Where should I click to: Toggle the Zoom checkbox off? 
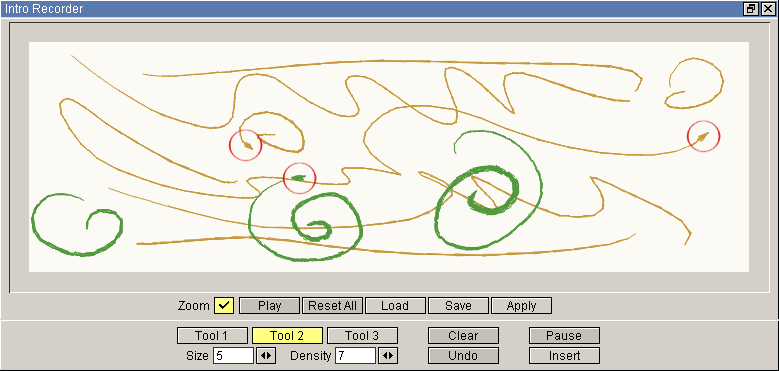point(224,306)
